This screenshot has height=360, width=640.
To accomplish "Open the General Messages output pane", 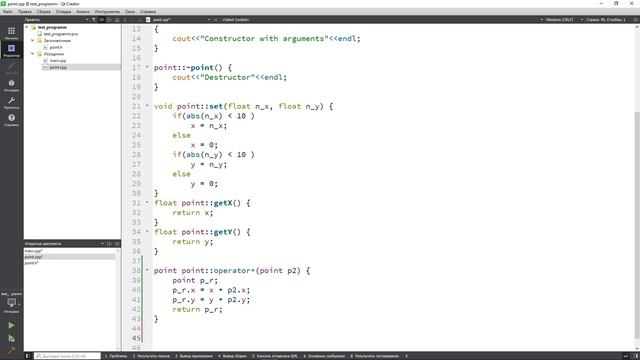I will tap(324, 356).
